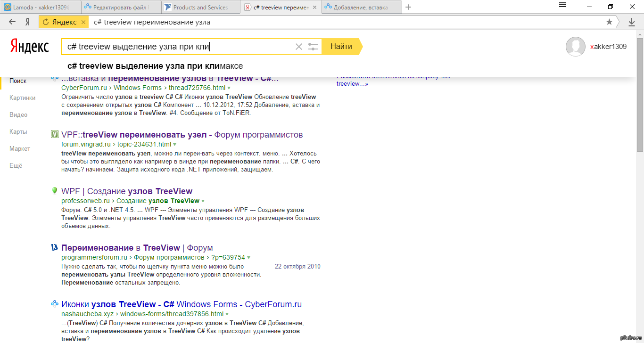Click professorweb.ru green URL link
The width and height of the screenshot is (644, 343).
pos(85,201)
